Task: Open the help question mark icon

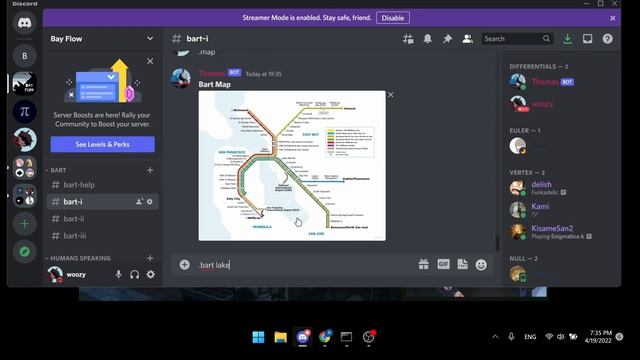Action: [x=607, y=39]
